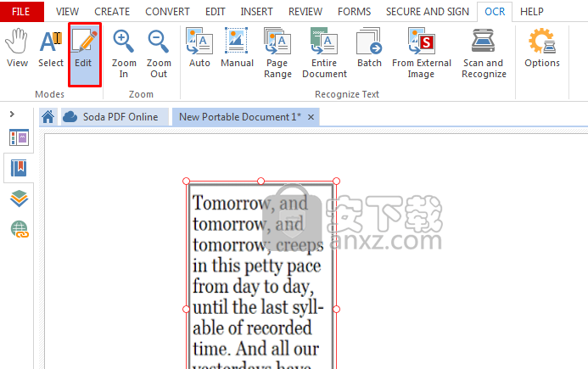Viewport: 588px width, 369px height.
Task: Click the Zoom Out magnifier
Action: 159,53
